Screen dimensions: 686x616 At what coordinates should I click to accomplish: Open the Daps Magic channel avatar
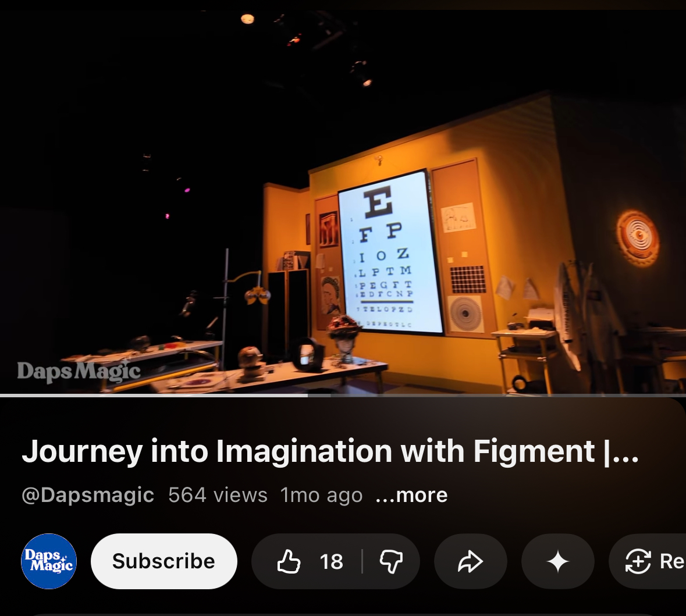coord(49,561)
